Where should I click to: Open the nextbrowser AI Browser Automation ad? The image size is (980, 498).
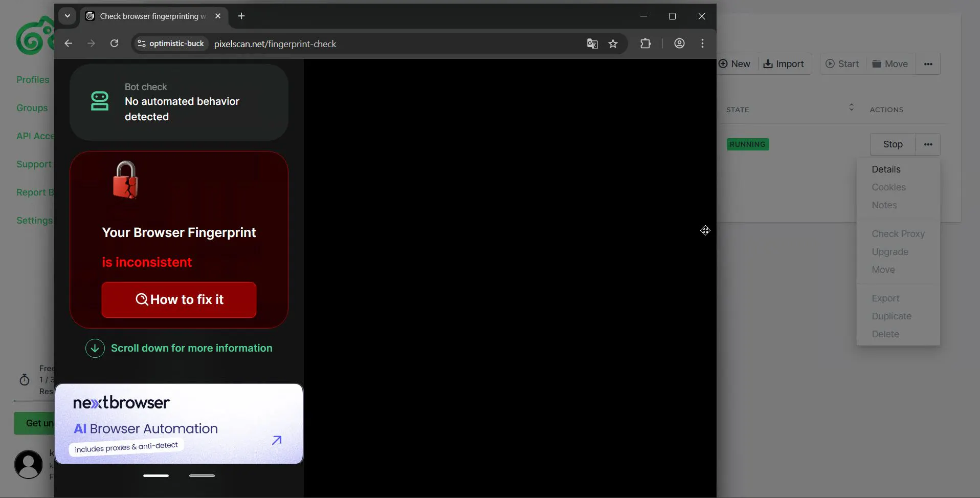click(x=179, y=424)
